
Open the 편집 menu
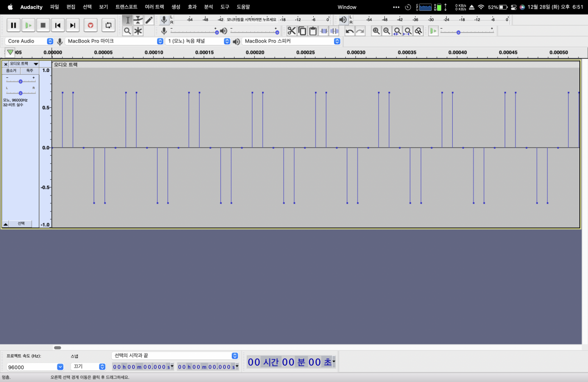71,7
